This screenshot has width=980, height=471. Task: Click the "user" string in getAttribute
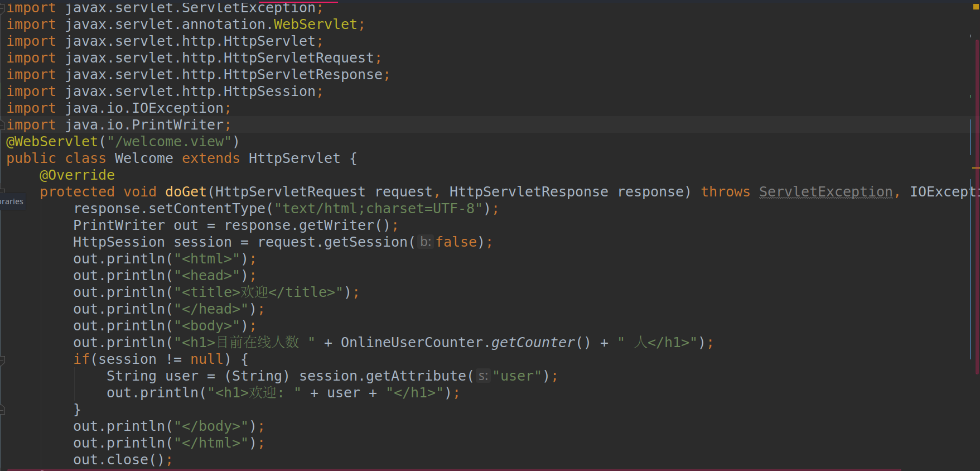517,376
